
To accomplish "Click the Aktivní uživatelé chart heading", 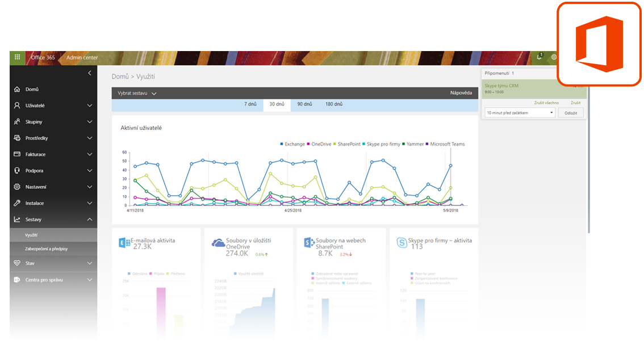I will coord(141,128).
